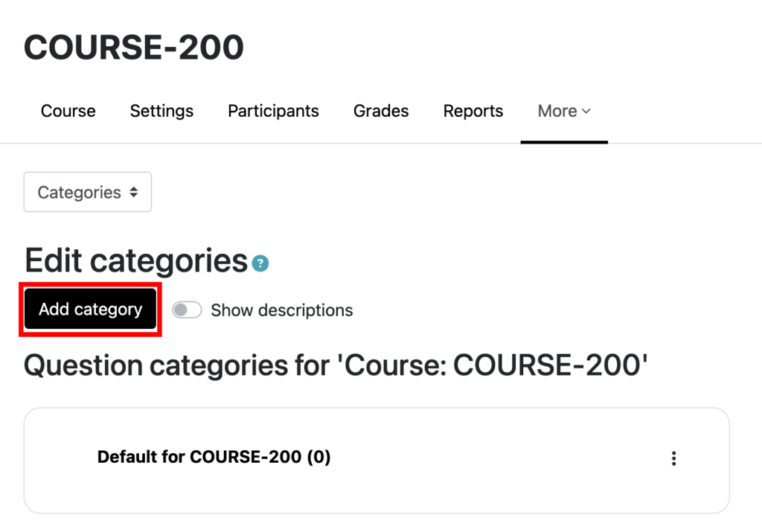Image resolution: width=762 pixels, height=532 pixels.
Task: Select Default for COURSE-200 category name
Action: (x=199, y=457)
